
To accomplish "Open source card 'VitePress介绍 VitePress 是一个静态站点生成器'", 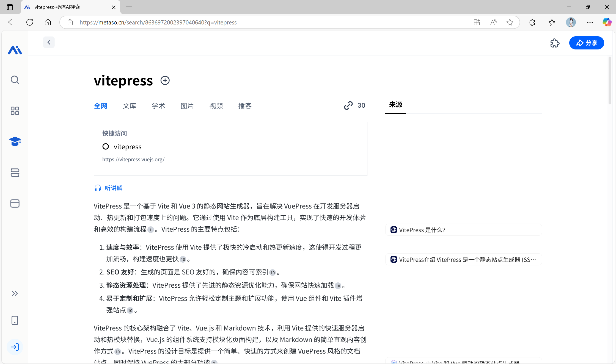I will coord(463,260).
